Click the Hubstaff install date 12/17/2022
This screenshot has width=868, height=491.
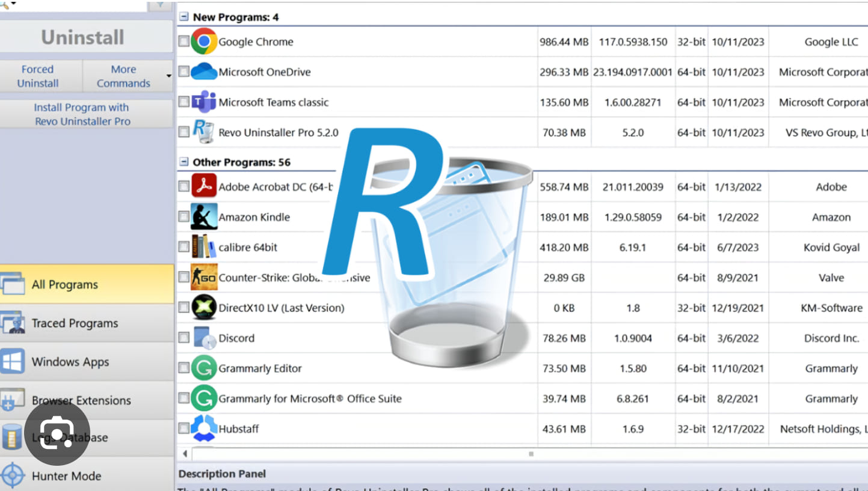(x=737, y=428)
